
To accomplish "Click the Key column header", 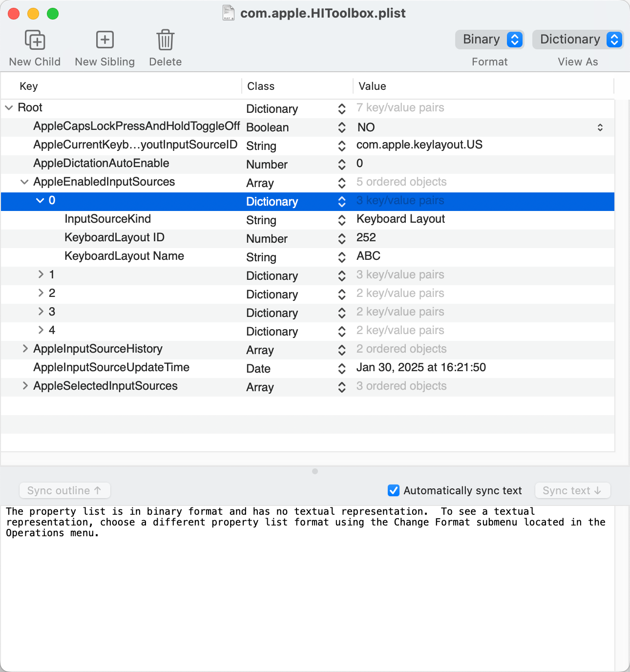I will tap(29, 86).
